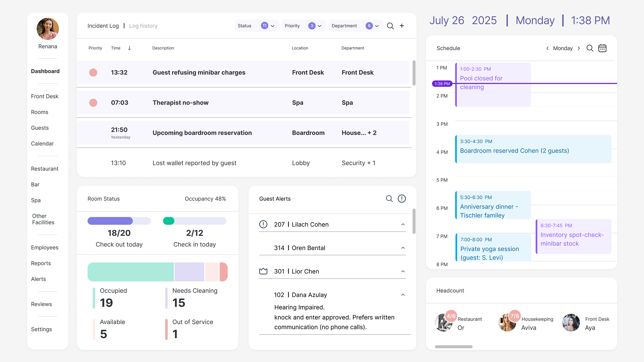Click the Guest Alerts search icon
This screenshot has width=644, height=362.
(x=389, y=199)
